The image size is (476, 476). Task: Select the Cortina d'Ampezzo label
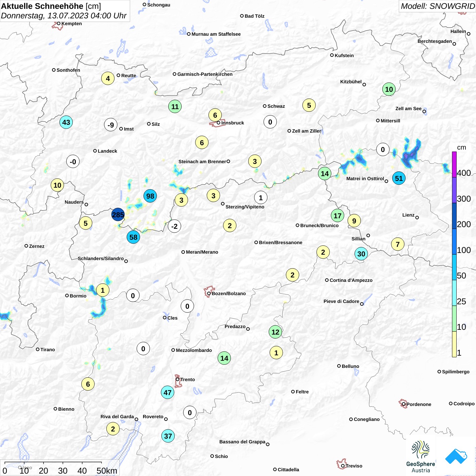tap(351, 280)
